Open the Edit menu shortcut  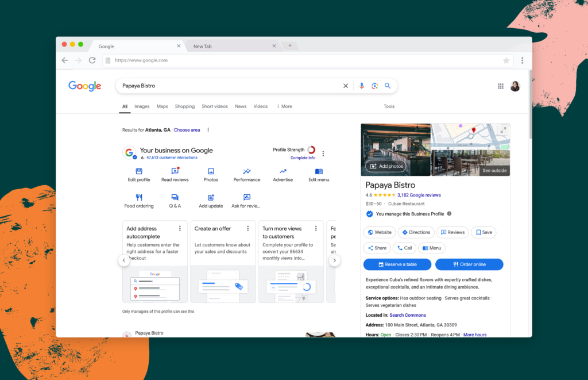[319, 175]
